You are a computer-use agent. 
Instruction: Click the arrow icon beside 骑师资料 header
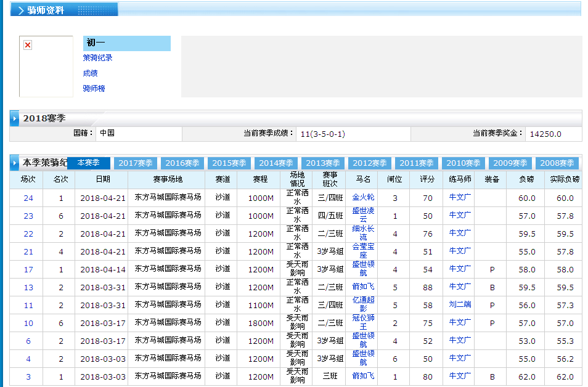[21, 10]
